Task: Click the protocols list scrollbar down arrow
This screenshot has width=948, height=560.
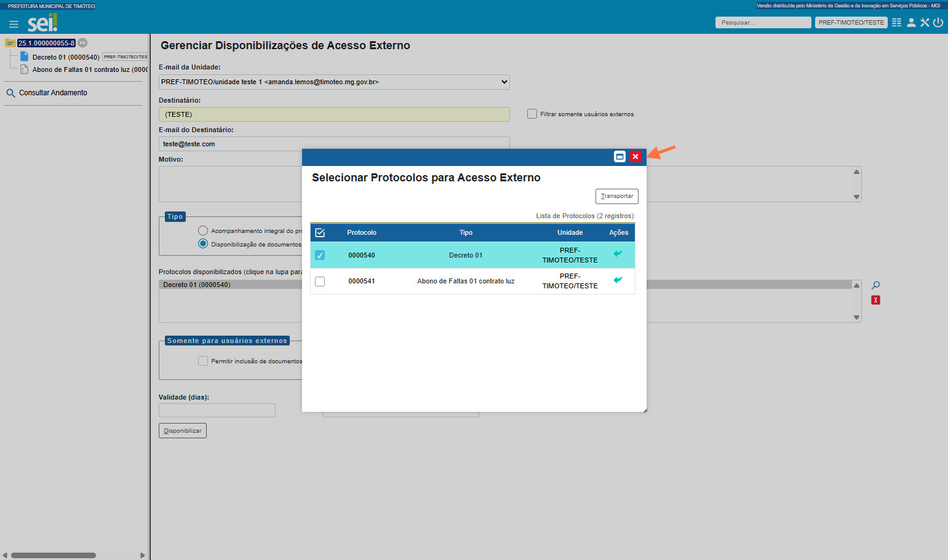Action: coord(856,317)
